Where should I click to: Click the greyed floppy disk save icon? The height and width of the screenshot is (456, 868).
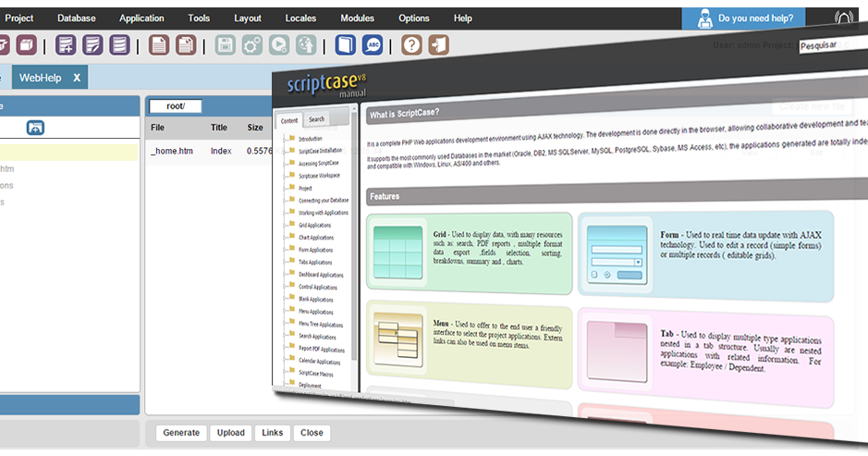point(226,45)
